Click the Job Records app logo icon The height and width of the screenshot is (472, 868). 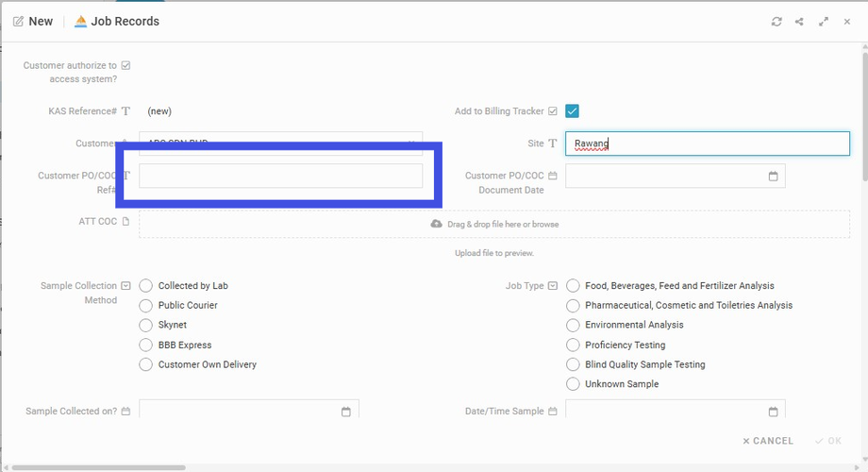pos(80,22)
